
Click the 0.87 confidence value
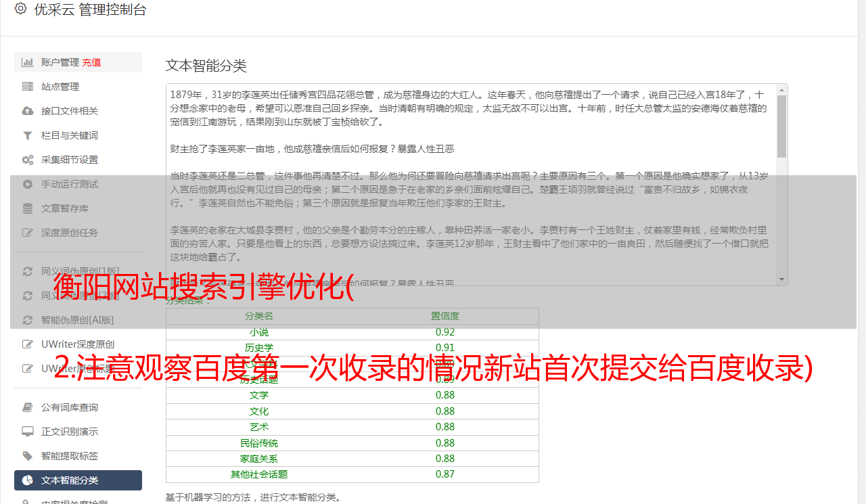click(x=445, y=474)
